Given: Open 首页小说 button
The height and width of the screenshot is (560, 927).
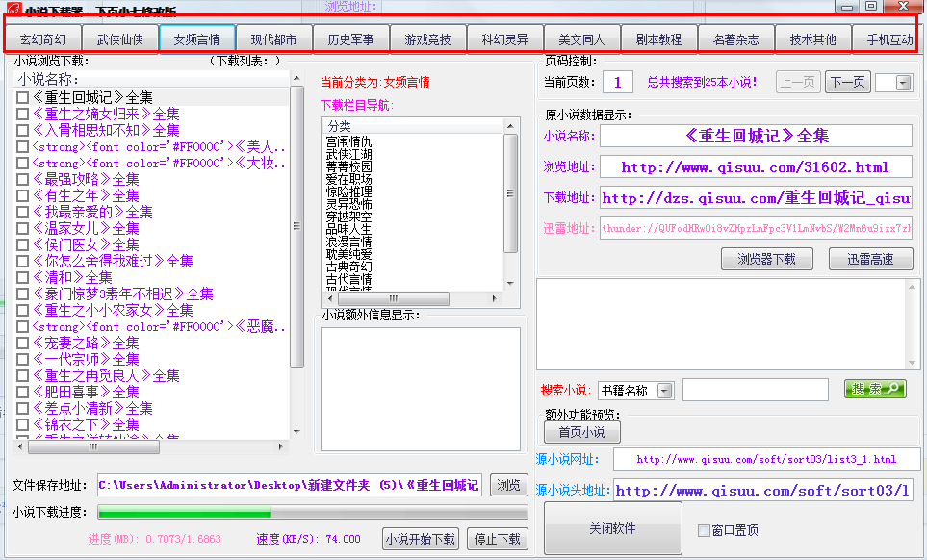Looking at the screenshot, I should pos(581,432).
